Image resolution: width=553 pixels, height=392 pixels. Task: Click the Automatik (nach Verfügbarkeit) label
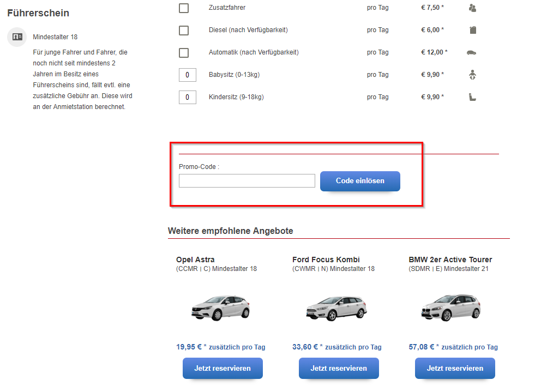point(254,52)
